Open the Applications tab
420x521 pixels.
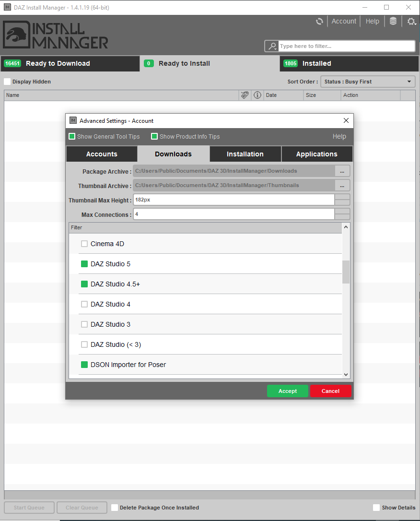[317, 154]
